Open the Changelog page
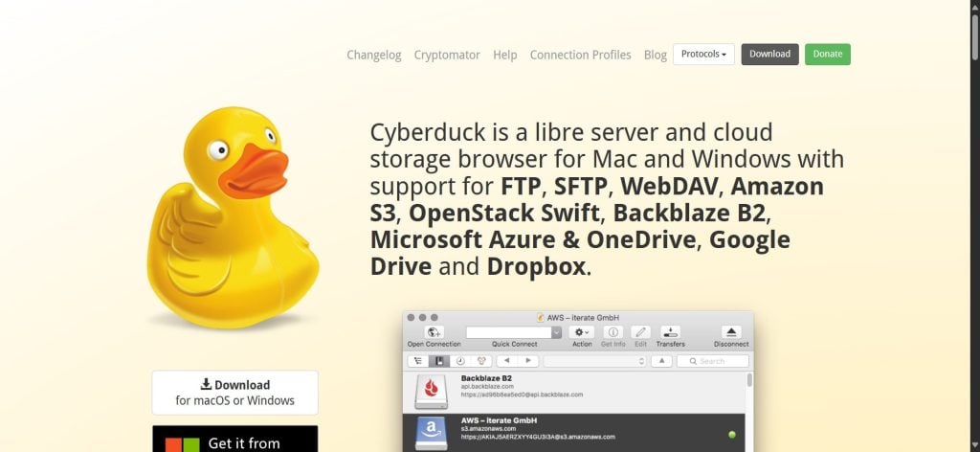 click(374, 55)
